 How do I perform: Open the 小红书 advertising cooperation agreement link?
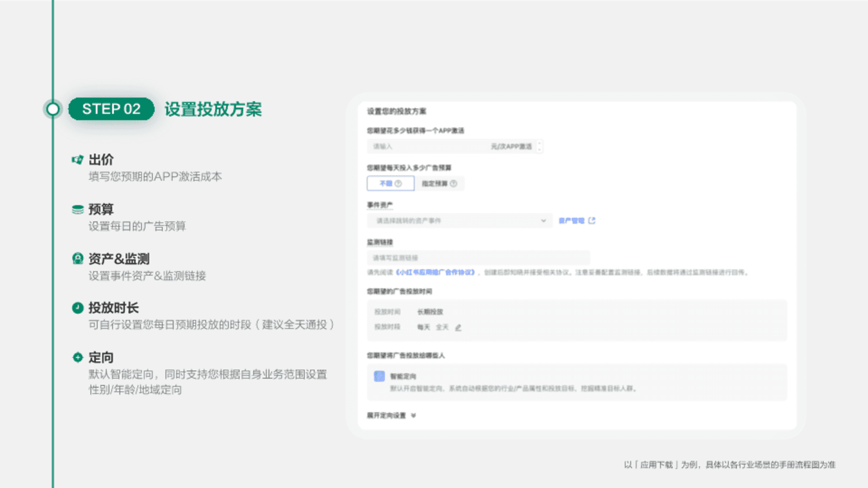pos(436,272)
